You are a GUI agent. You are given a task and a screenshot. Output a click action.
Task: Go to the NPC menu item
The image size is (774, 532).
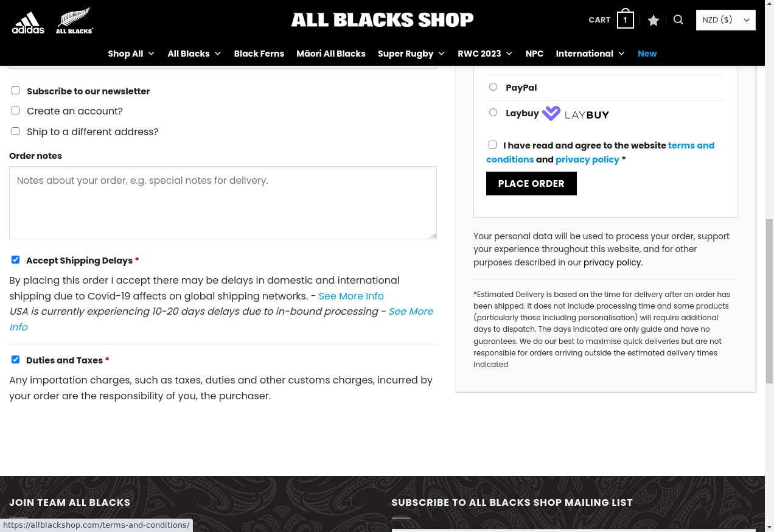coord(534,54)
